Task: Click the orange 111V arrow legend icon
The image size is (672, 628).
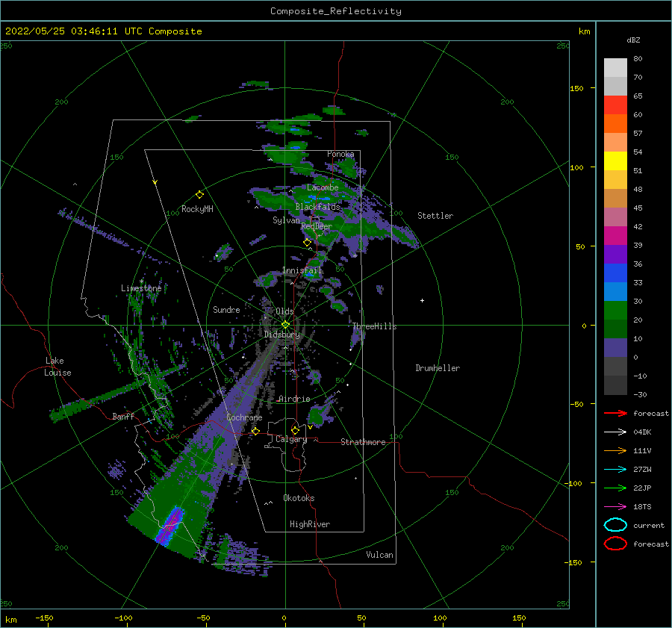Action: coord(615,450)
